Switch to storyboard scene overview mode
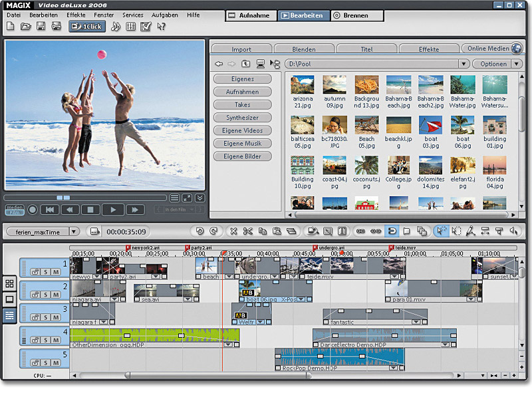532x399 pixels. tap(9, 284)
